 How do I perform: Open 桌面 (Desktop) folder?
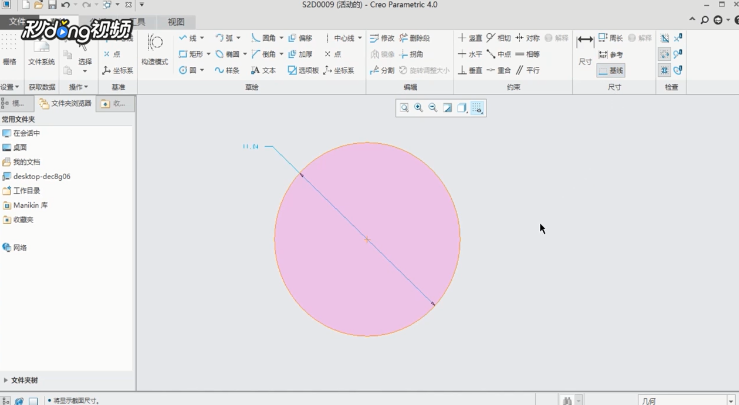(15, 148)
